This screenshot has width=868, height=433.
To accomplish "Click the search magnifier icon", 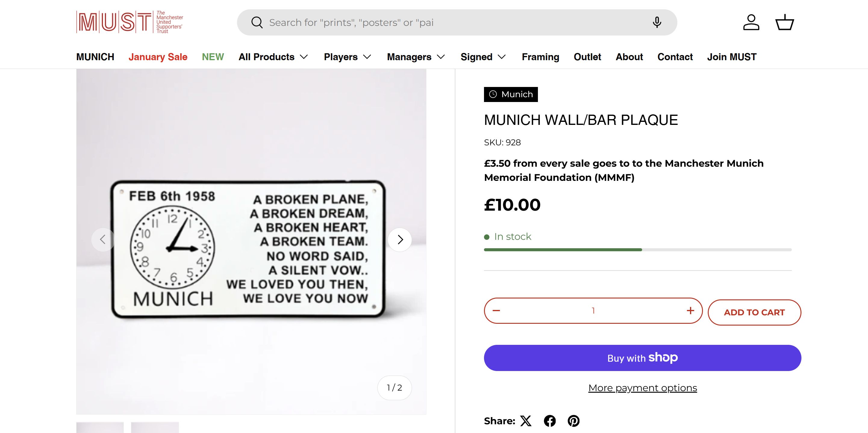I will [257, 23].
